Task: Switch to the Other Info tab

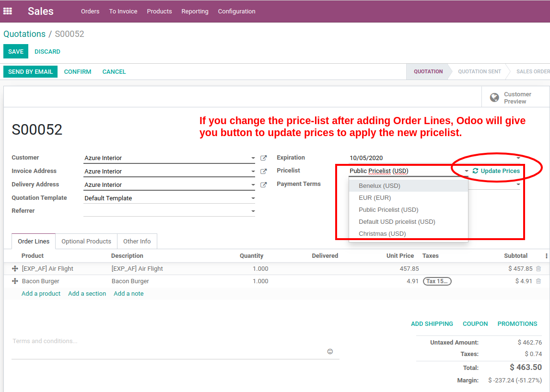Action: (137, 241)
